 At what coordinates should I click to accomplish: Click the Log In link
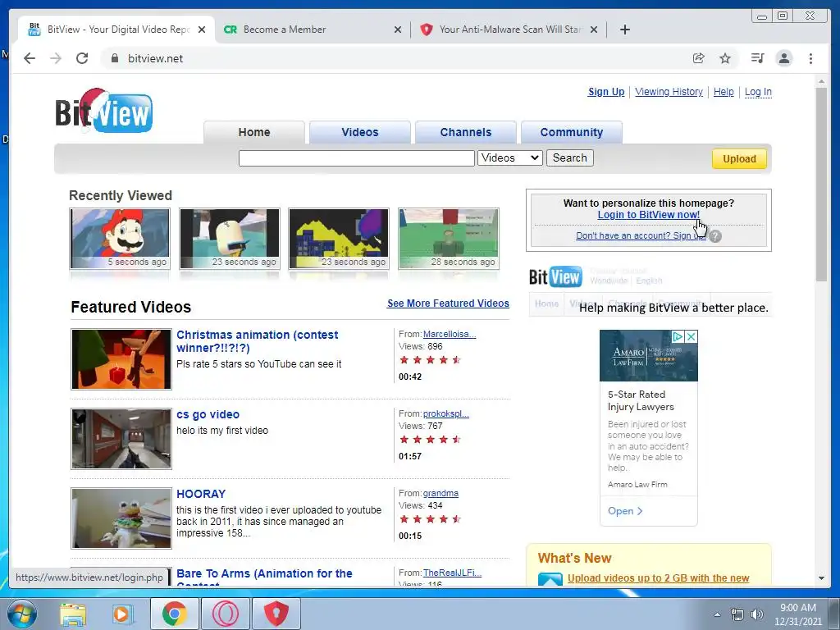click(758, 92)
